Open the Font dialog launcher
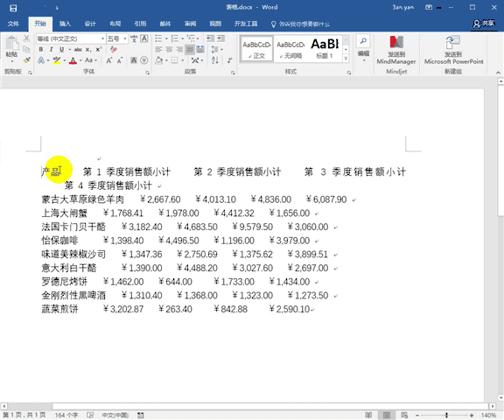The image size is (504, 420). 148,73
